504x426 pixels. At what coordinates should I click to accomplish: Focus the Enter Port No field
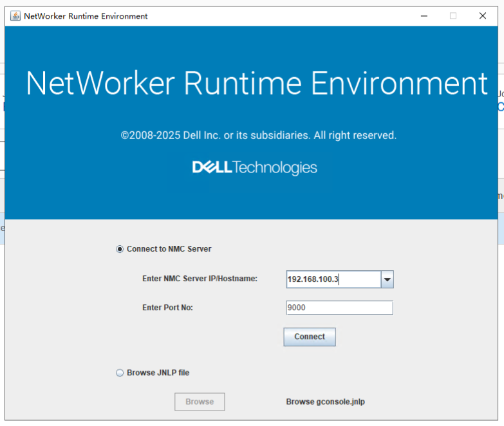pyautogui.click(x=339, y=308)
